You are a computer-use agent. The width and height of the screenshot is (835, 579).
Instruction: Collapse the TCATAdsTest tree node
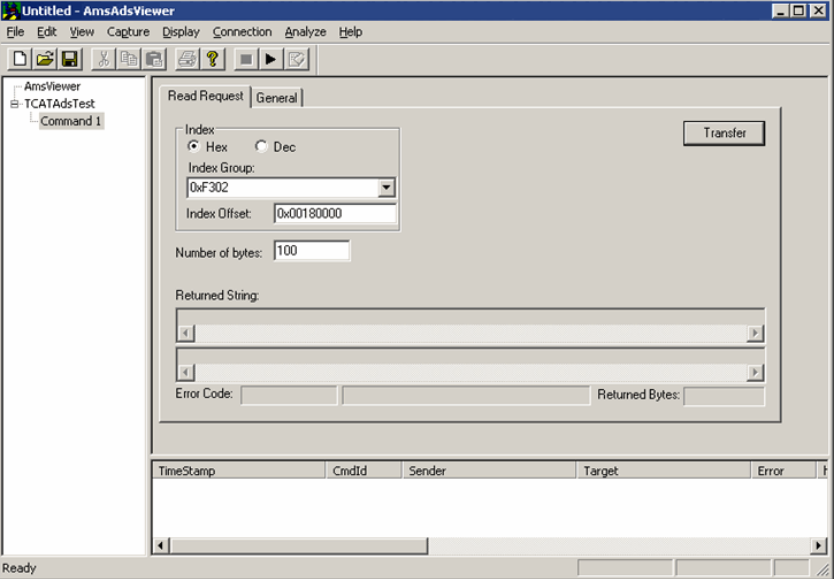[x=14, y=104]
